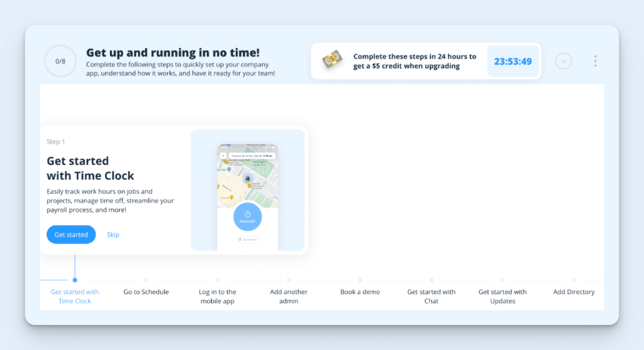Click the active timeline dot for Time Clock

(75, 280)
